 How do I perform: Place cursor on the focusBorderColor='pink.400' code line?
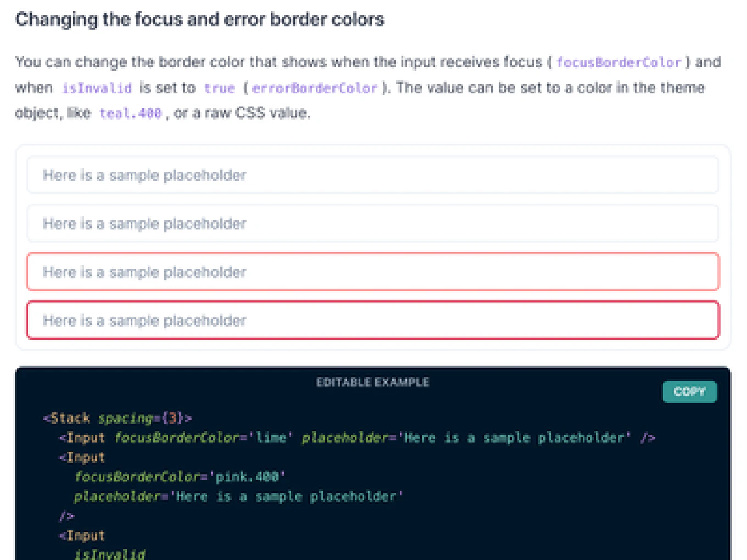[180, 477]
